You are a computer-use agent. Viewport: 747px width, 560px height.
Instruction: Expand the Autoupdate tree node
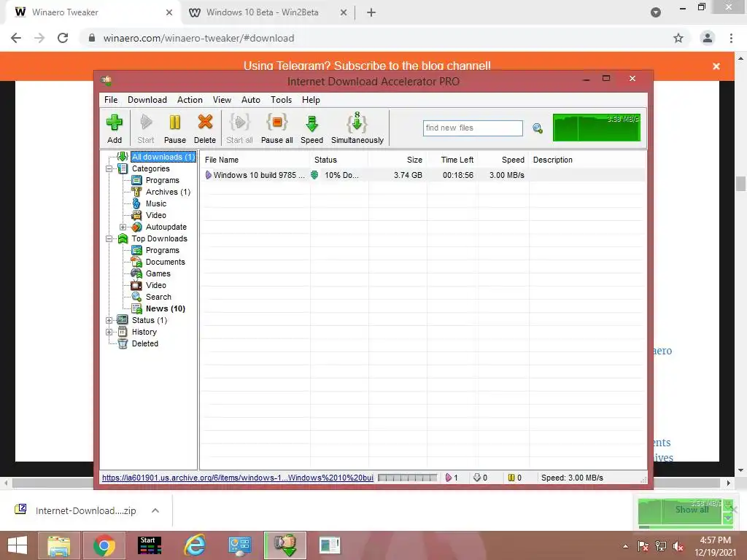[x=123, y=227]
